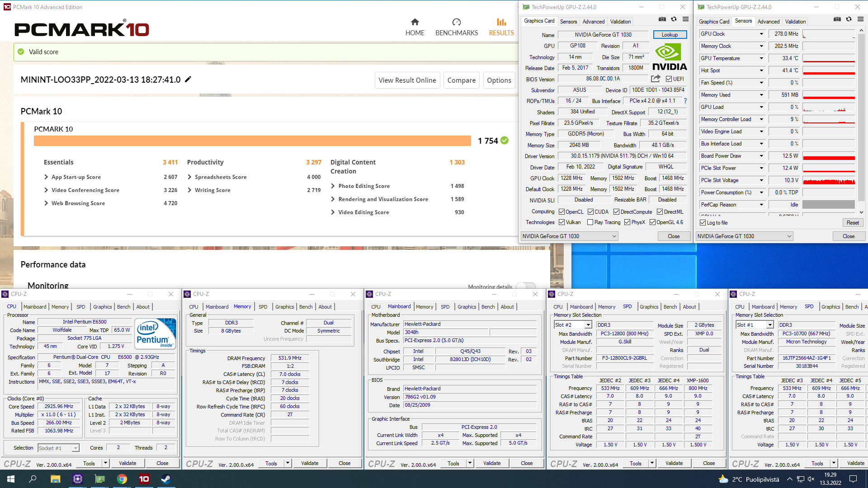
Task: Click GPU-Z Sensors window refresh icon
Action: [x=849, y=19]
